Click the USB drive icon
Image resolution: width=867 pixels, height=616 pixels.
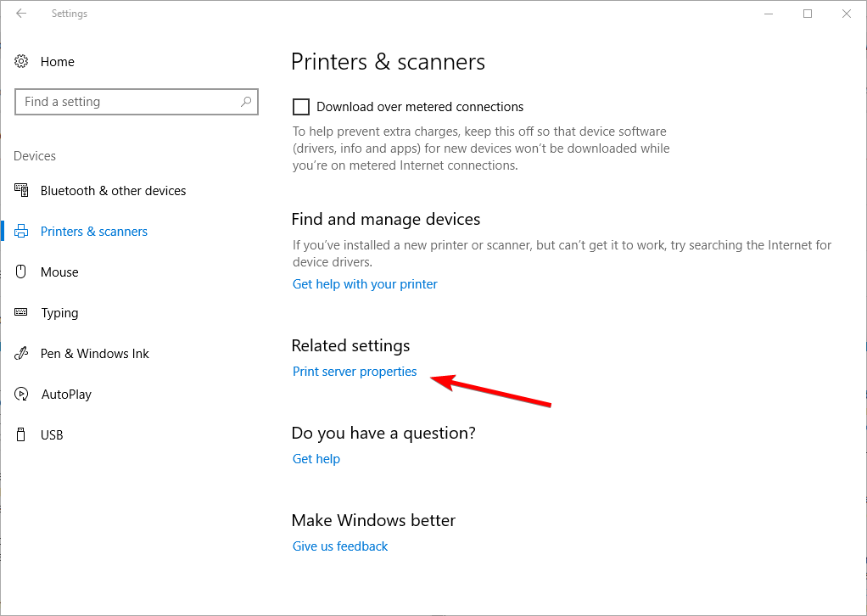pos(21,434)
